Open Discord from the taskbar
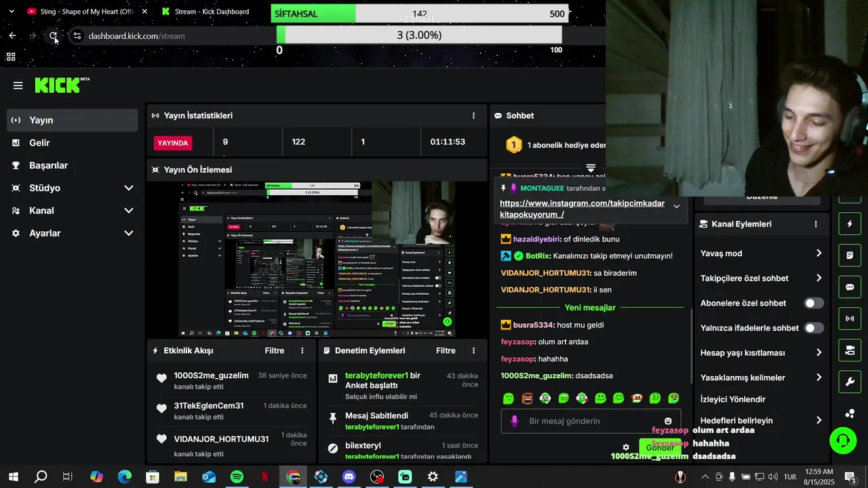868x488 pixels. pos(349,477)
